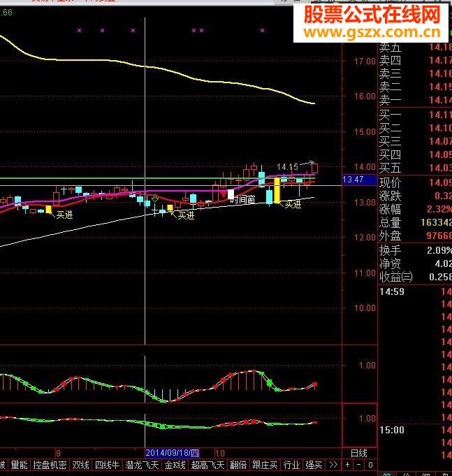Open the 日线 period selector
Screen dimensions: 452x476
coord(359,453)
